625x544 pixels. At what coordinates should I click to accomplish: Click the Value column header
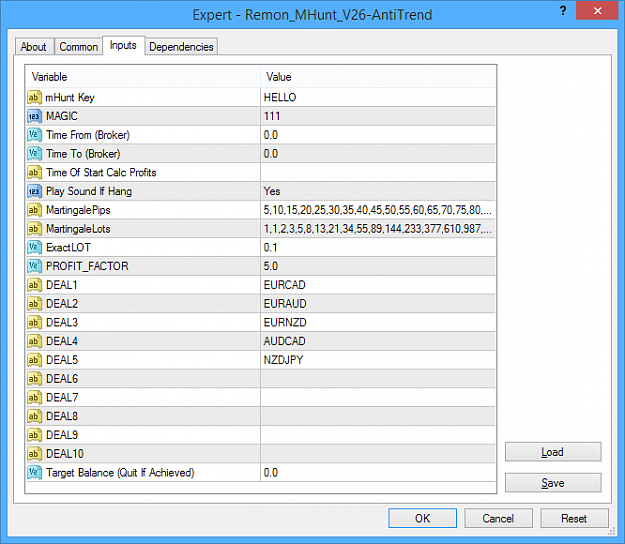(378, 77)
